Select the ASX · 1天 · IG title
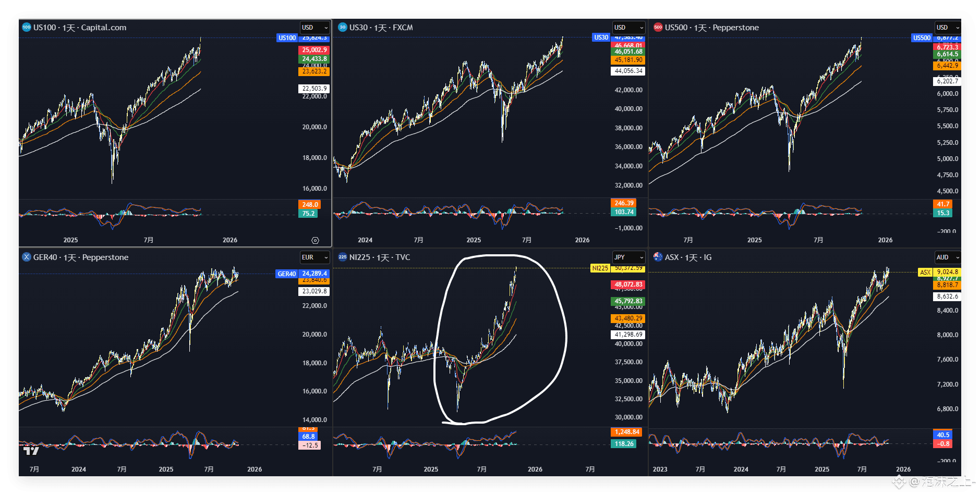 click(x=688, y=257)
